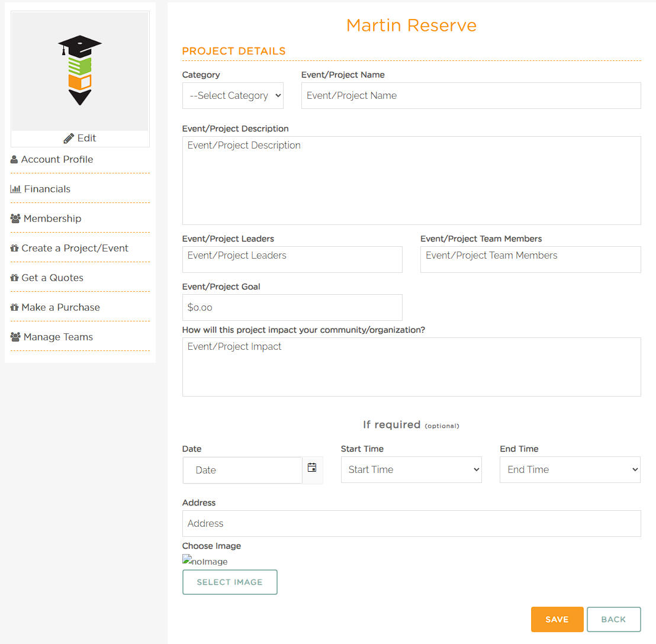Expand the Select Category dropdown

click(233, 95)
